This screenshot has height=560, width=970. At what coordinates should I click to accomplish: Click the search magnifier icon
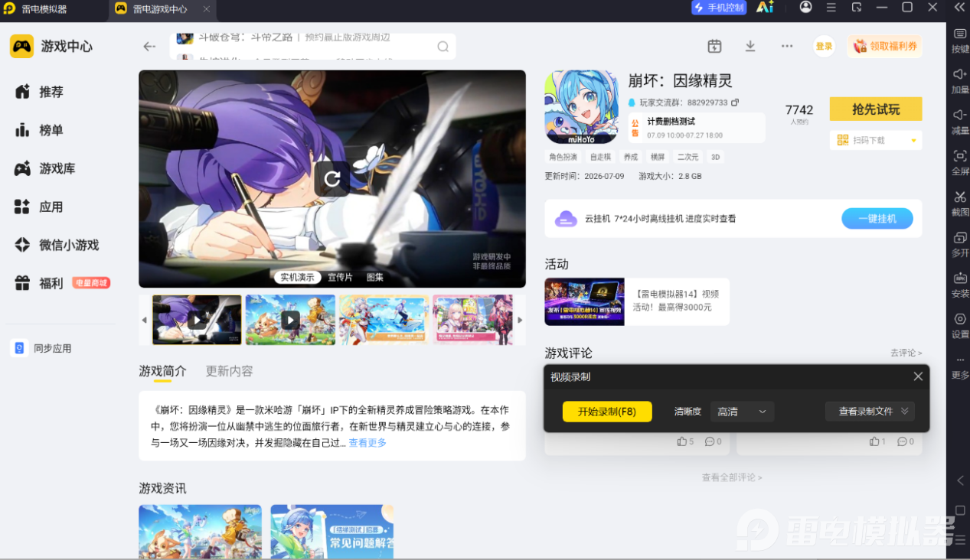click(x=443, y=47)
